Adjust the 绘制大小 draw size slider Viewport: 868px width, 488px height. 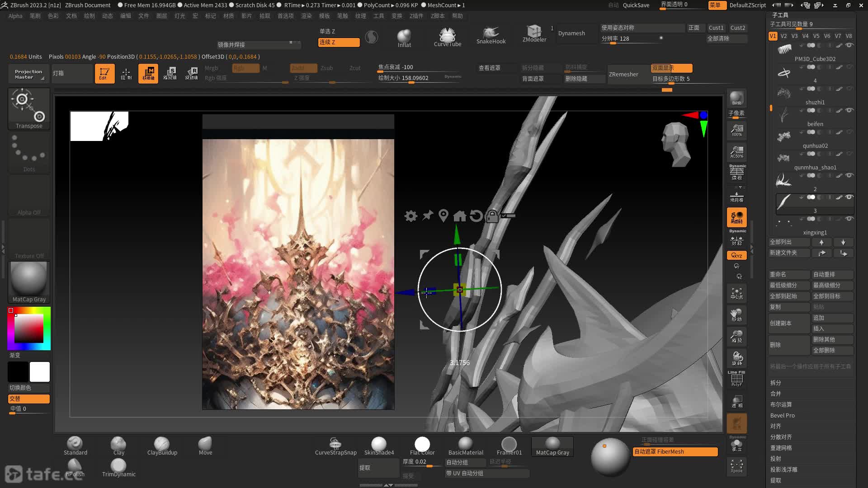[419, 78]
